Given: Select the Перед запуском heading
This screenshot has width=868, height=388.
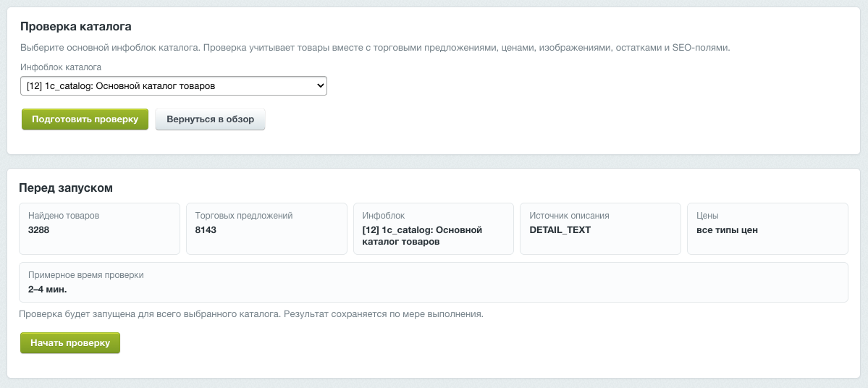Looking at the screenshot, I should [x=66, y=187].
